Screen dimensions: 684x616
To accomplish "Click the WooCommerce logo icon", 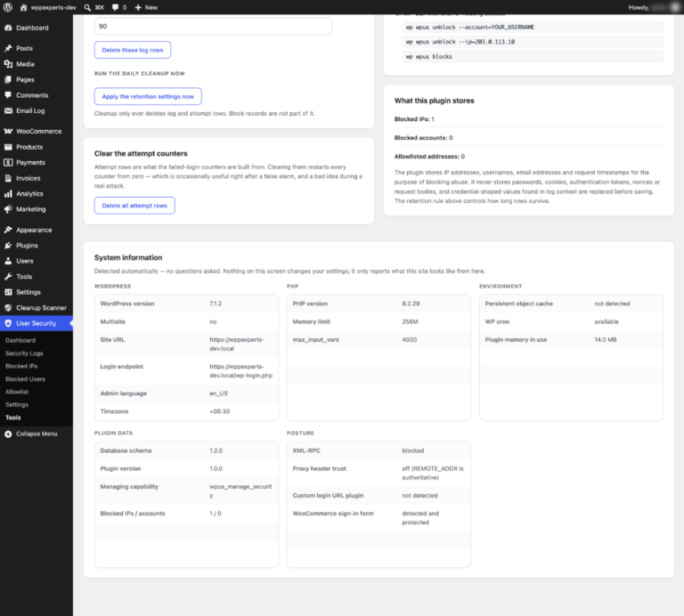I will click(8, 131).
